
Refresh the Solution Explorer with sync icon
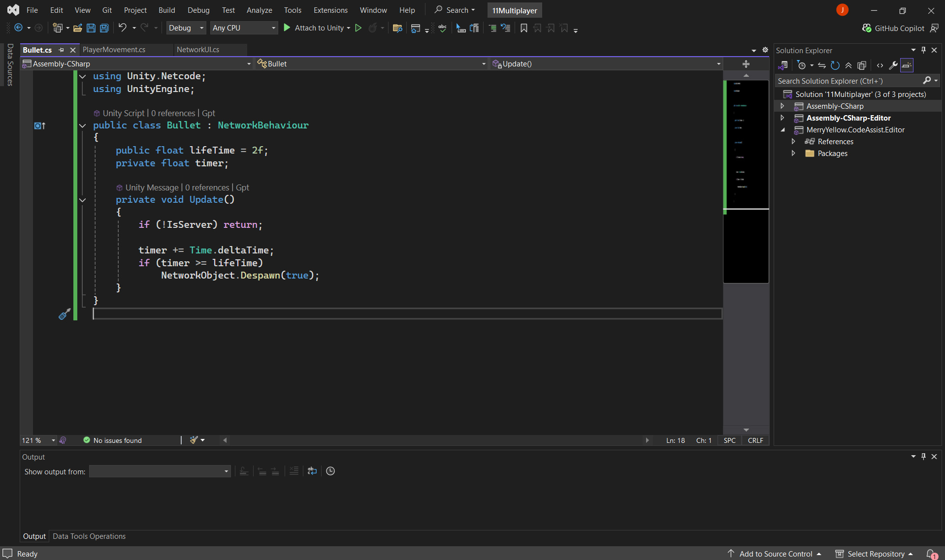pyautogui.click(x=835, y=65)
